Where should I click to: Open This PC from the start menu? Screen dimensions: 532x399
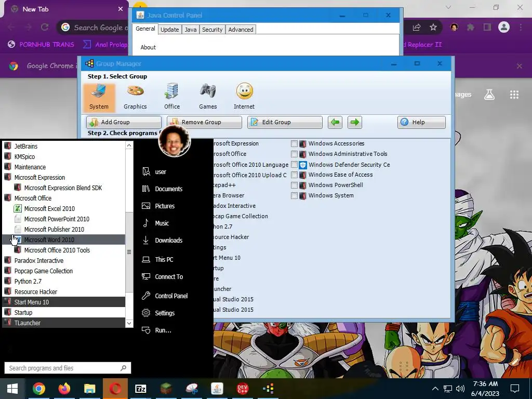point(157,260)
